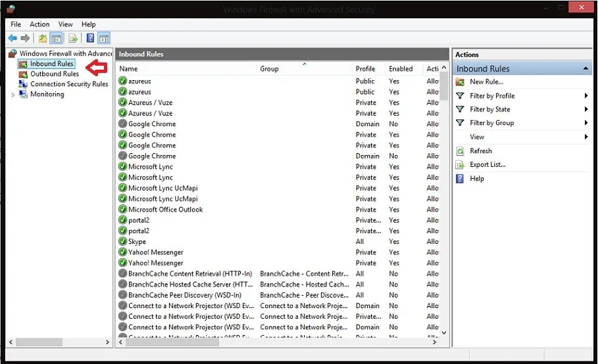Click the BranchCache - Peer Discove... group cell
This screenshot has height=364, width=598.
click(305, 295)
